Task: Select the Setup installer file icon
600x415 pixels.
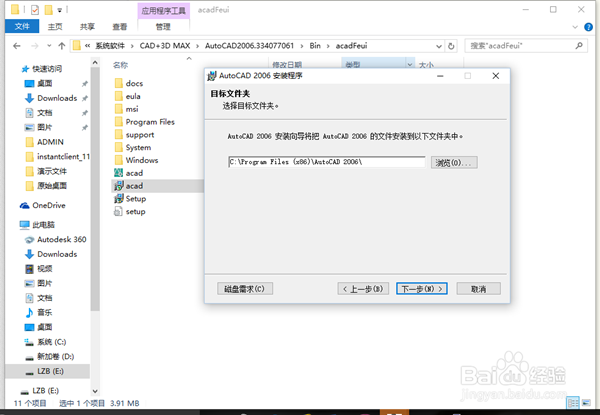Action: point(119,199)
